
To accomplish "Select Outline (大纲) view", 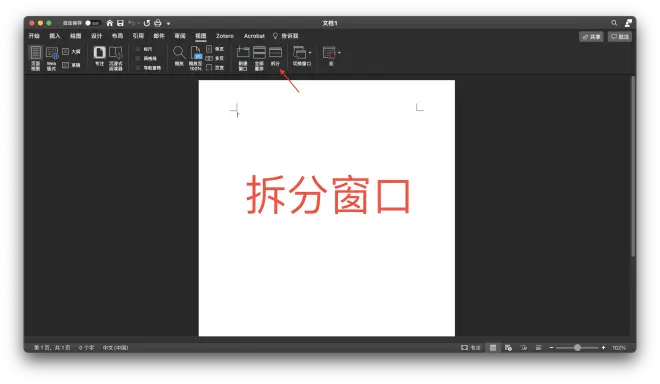I will coord(71,51).
